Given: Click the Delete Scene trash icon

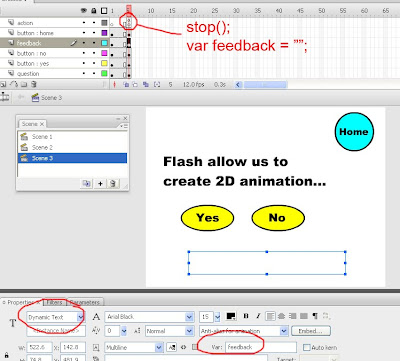Looking at the screenshot, I should click(113, 183).
